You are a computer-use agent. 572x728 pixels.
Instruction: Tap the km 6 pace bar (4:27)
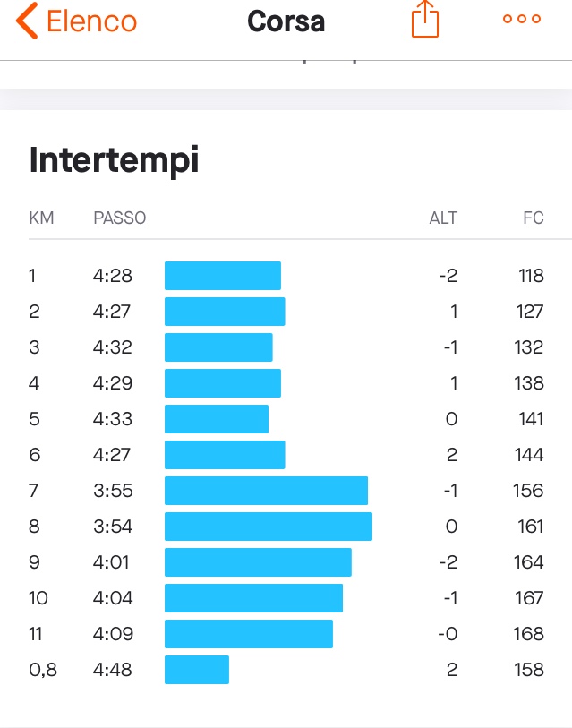click(x=225, y=455)
